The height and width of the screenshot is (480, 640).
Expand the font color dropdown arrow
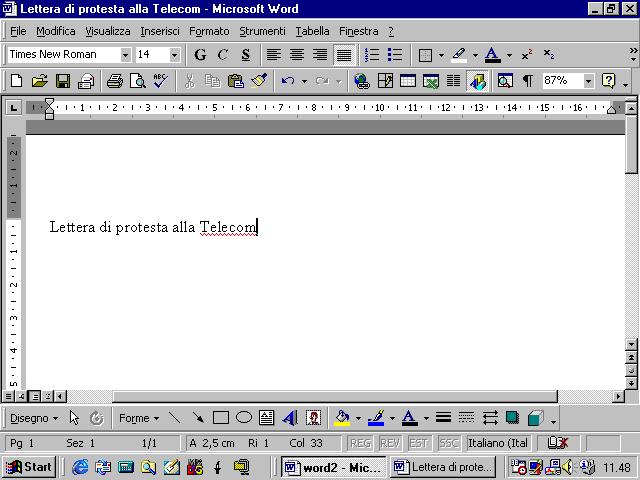coord(509,55)
